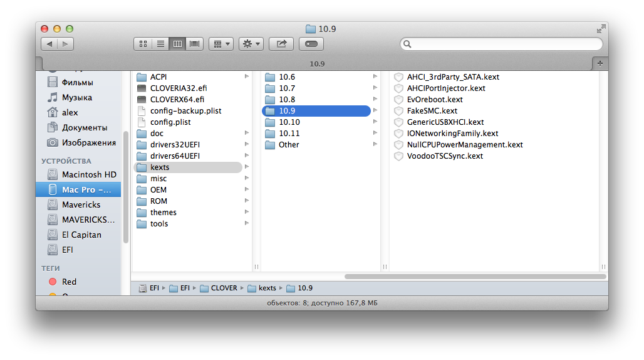The width and height of the screenshot is (644, 360).
Task: Select NullCPUPowerManagement.kext file
Action: click(464, 145)
